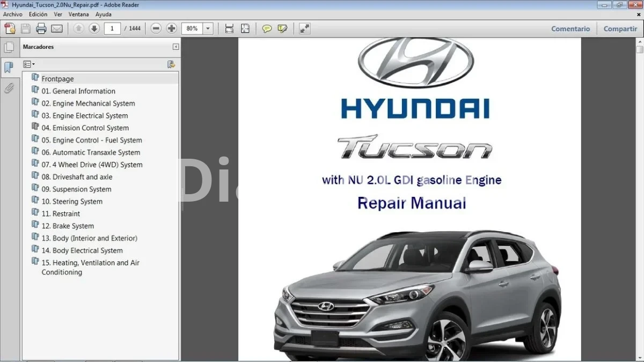
Task: Select 02. Engine Mechanical System bookmark
Action: (88, 104)
